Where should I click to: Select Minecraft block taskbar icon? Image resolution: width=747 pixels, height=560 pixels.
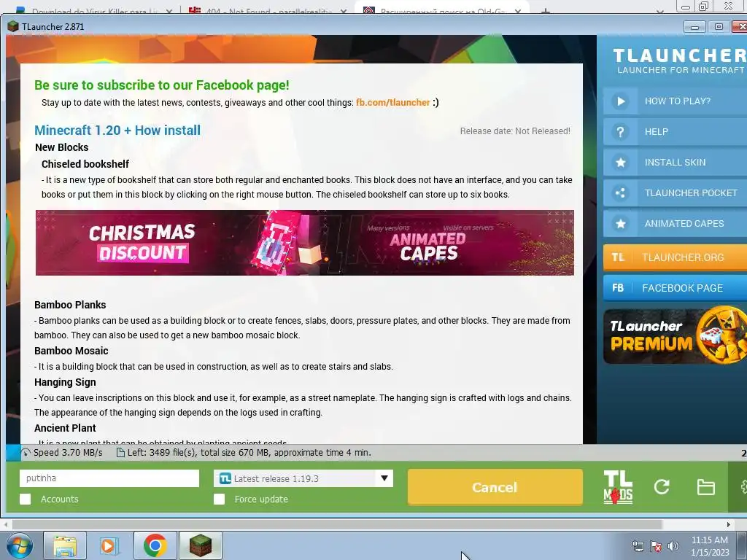pyautogui.click(x=200, y=545)
